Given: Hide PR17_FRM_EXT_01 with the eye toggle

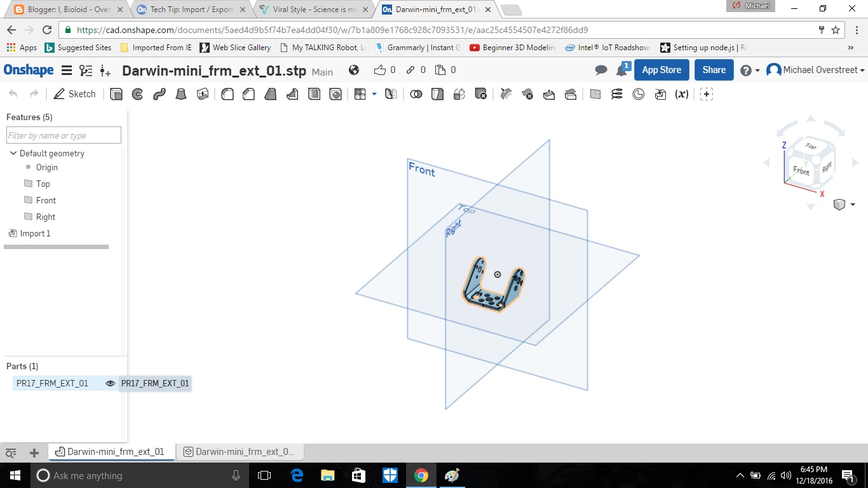Looking at the screenshot, I should [x=110, y=383].
